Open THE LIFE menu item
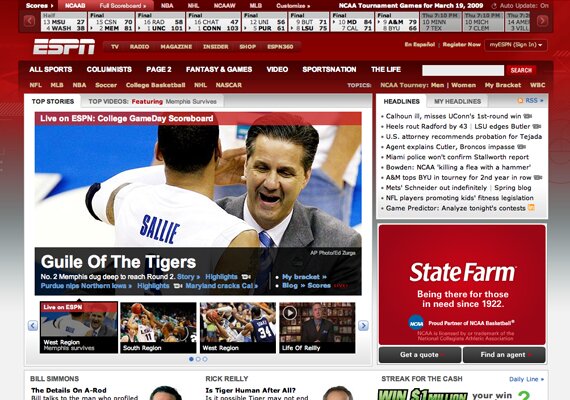The image size is (570, 400). [386, 69]
